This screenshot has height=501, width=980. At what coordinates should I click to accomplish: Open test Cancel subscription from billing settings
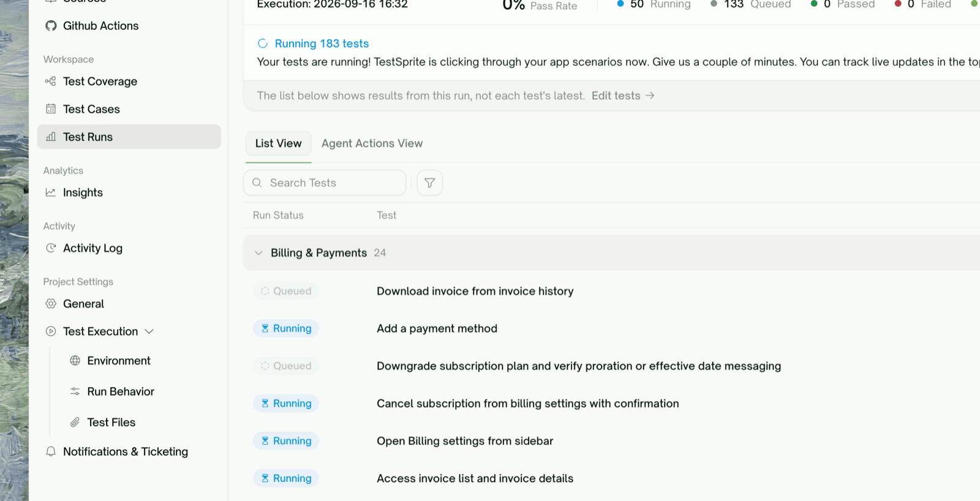click(x=528, y=403)
